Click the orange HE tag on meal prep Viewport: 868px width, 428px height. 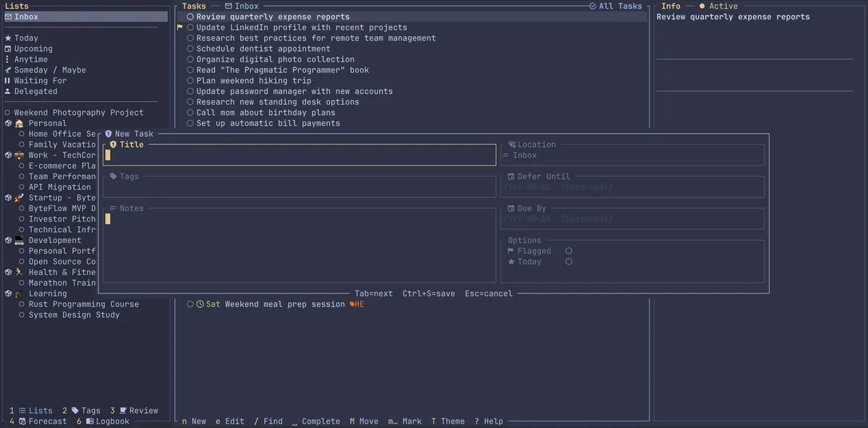[357, 304]
